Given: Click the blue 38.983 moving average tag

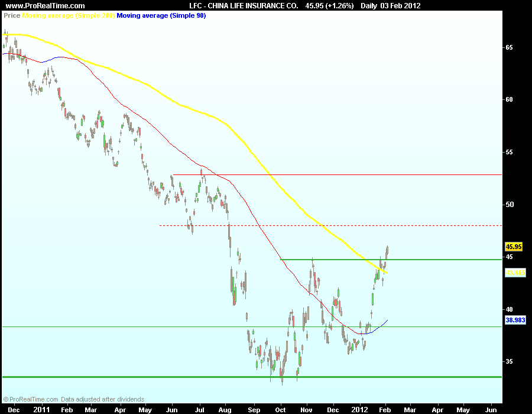Looking at the screenshot, I should (x=515, y=319).
